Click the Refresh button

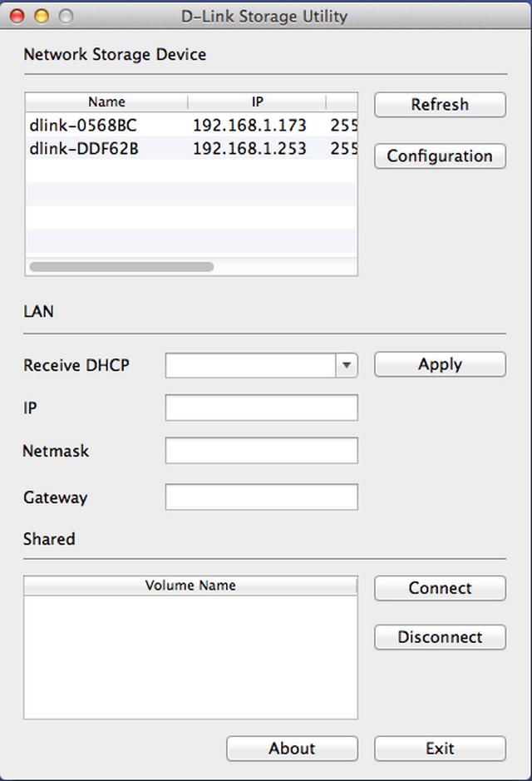coord(440,105)
